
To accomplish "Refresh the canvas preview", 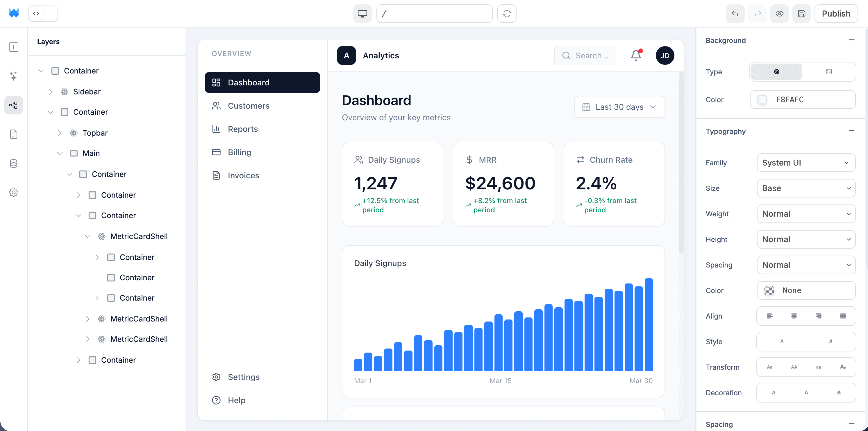I will [507, 13].
